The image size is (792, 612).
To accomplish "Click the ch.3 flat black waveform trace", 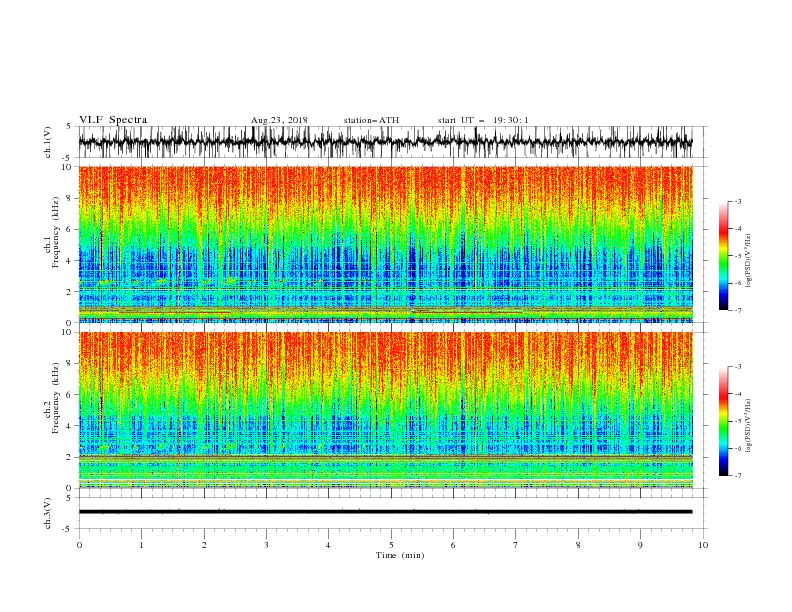I will point(385,512).
